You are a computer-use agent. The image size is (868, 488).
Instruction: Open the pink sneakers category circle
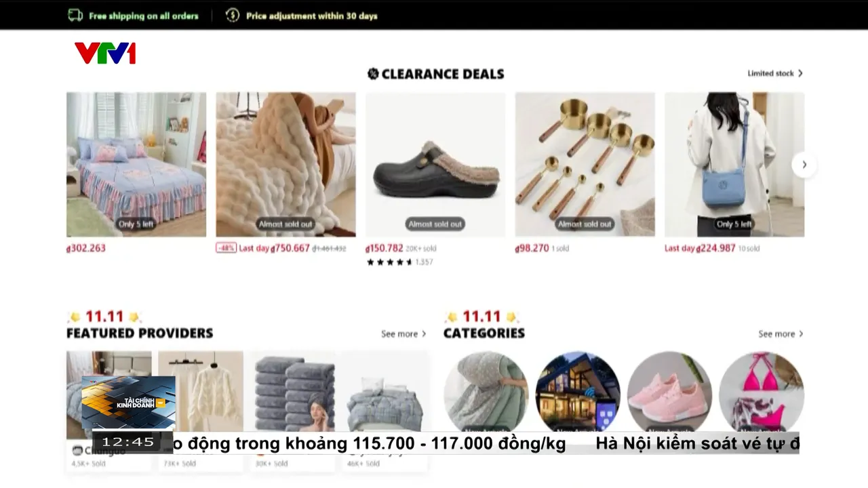click(x=669, y=393)
